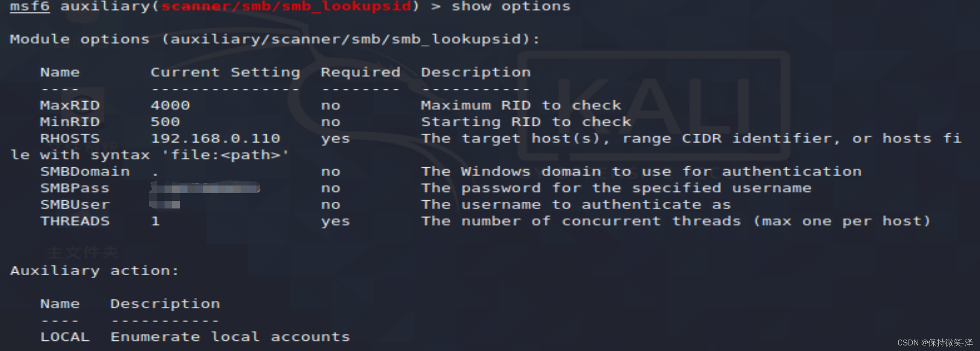
Task: Click the 'Current Setting' column header
Action: click(x=225, y=72)
